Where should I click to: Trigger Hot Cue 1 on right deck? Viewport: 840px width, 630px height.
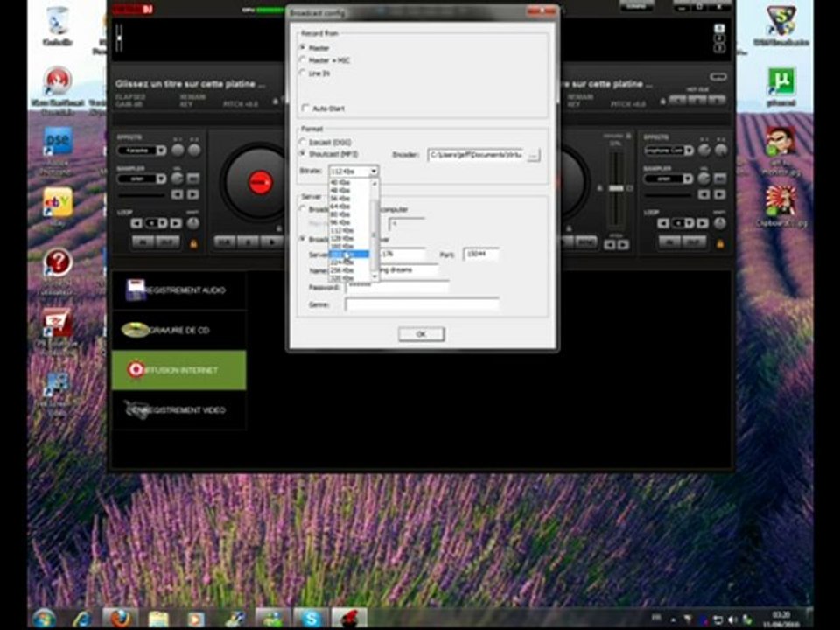(x=677, y=100)
